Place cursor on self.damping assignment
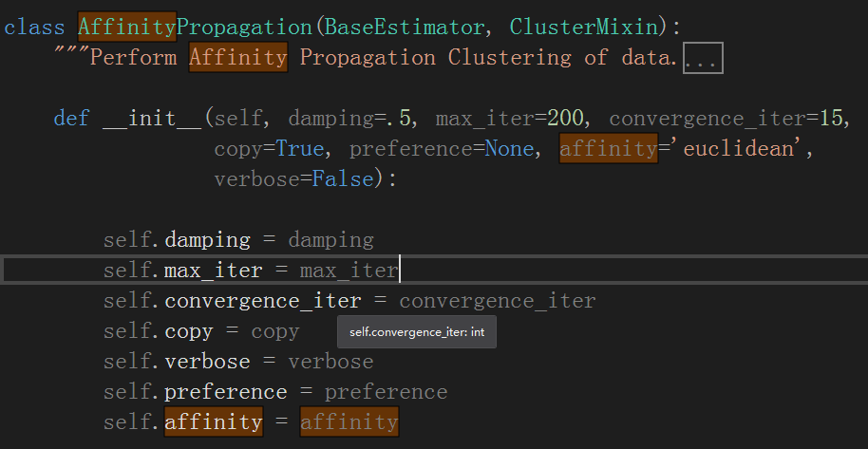Viewport: 868px width, 449px height. tap(238, 240)
